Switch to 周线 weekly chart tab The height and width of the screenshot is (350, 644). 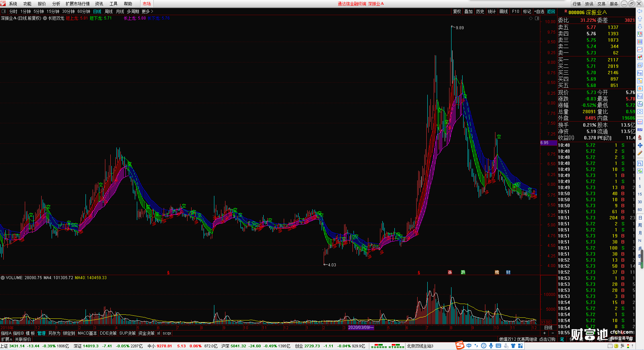[109, 11]
